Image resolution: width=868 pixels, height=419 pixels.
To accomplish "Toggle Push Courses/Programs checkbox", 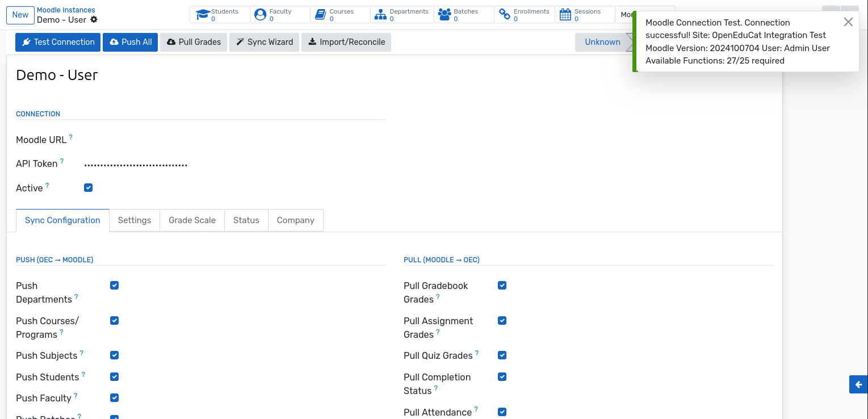I will click(x=114, y=320).
